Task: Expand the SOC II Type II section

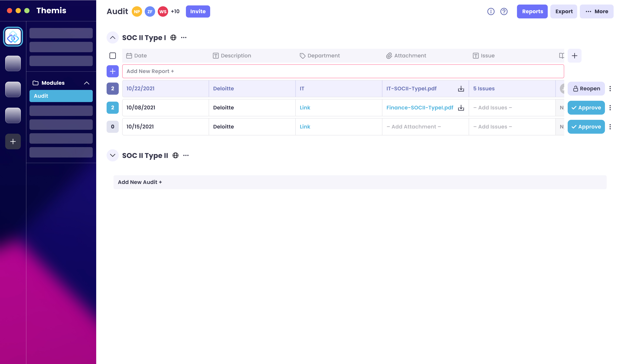Action: 113,156
